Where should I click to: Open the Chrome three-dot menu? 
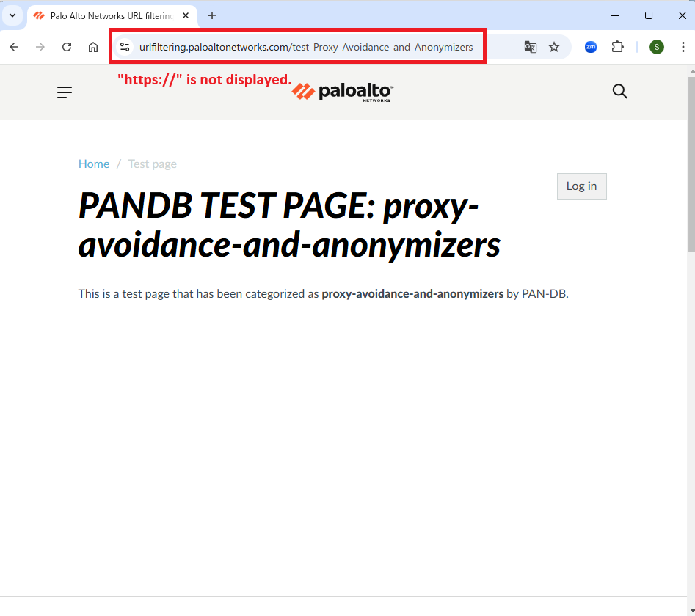click(683, 47)
